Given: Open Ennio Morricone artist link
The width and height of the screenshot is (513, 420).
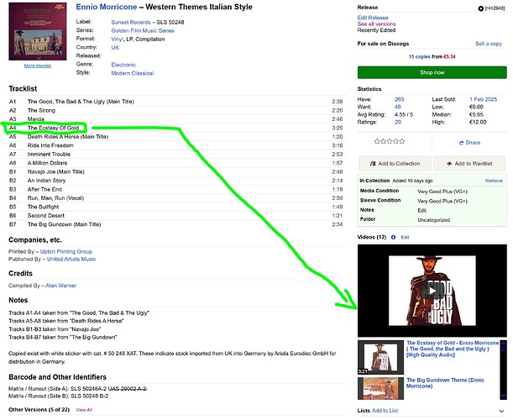Looking at the screenshot, I should (x=107, y=7).
